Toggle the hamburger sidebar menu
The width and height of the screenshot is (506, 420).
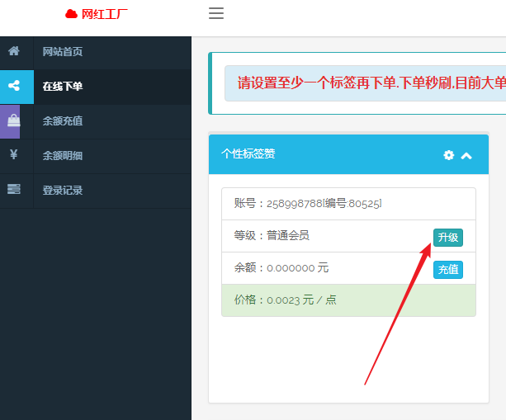216,13
